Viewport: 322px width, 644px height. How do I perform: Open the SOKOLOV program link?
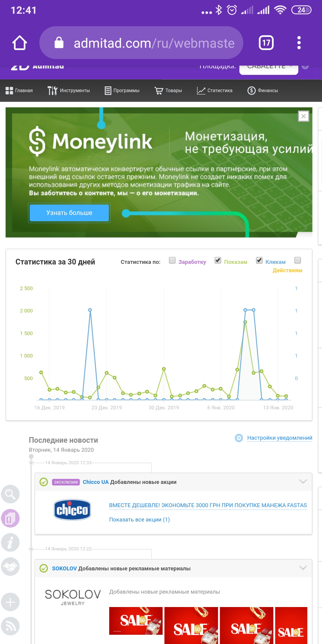(x=64, y=569)
